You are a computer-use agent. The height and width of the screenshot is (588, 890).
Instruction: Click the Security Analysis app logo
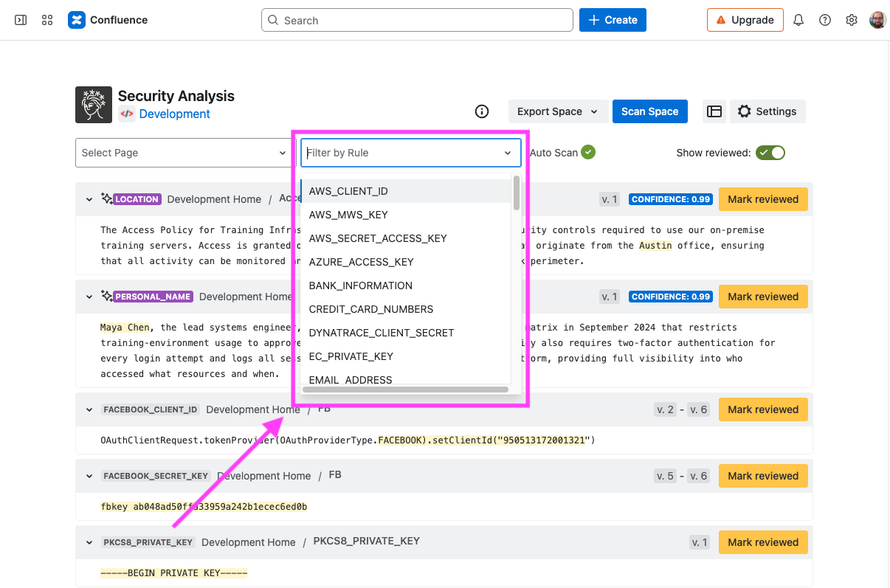pyautogui.click(x=94, y=105)
